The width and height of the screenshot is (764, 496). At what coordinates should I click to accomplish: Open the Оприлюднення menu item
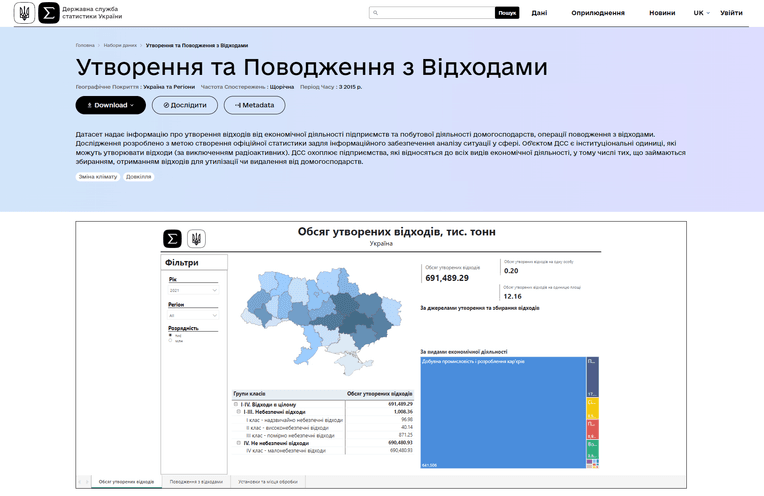(598, 13)
